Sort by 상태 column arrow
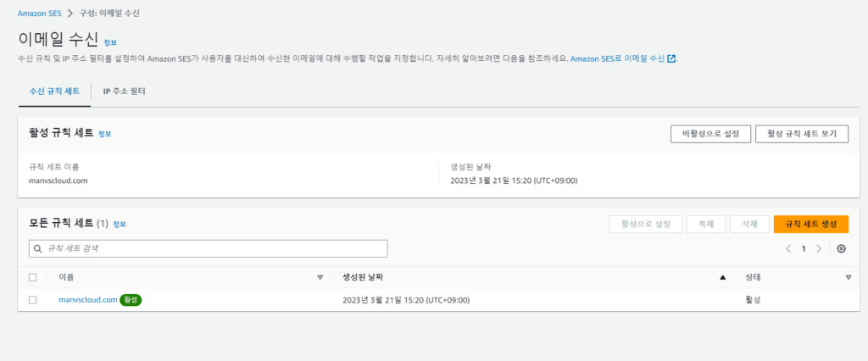The image size is (868, 361). [x=848, y=277]
